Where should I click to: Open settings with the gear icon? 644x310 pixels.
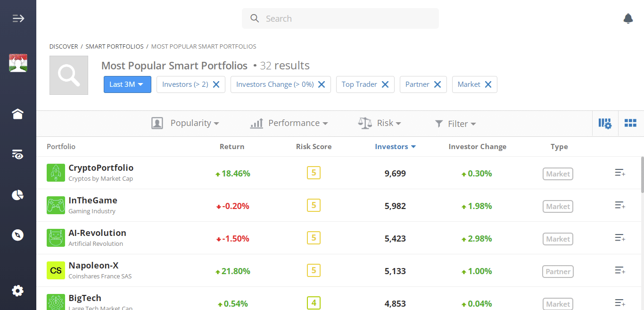pos(17,291)
